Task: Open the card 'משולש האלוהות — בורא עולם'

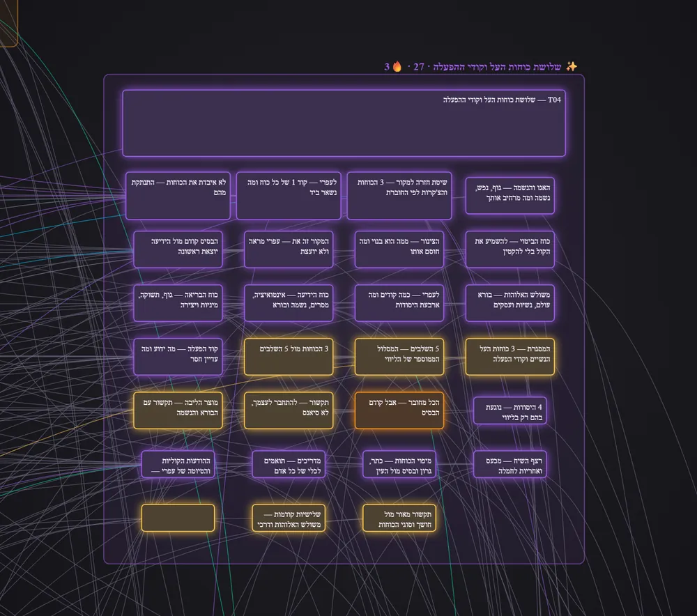Action: point(510,303)
